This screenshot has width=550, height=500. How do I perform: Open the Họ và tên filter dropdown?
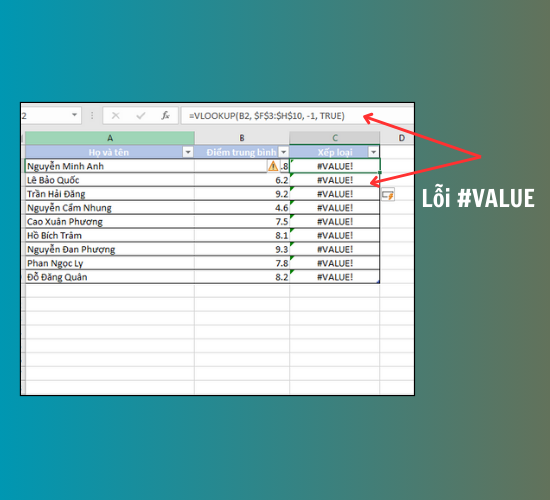(188, 152)
